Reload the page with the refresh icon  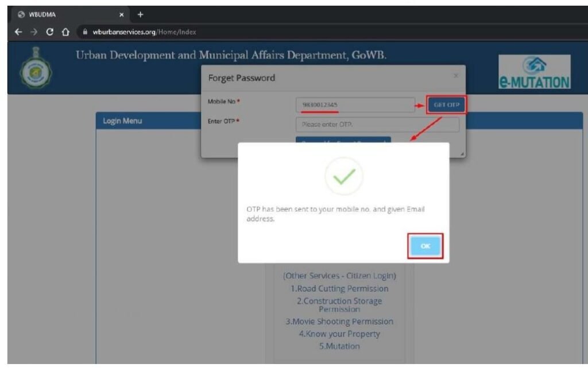(49, 32)
